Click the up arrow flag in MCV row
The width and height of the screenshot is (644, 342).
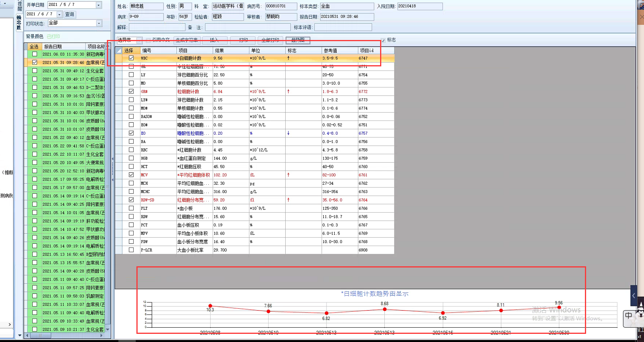click(288, 175)
